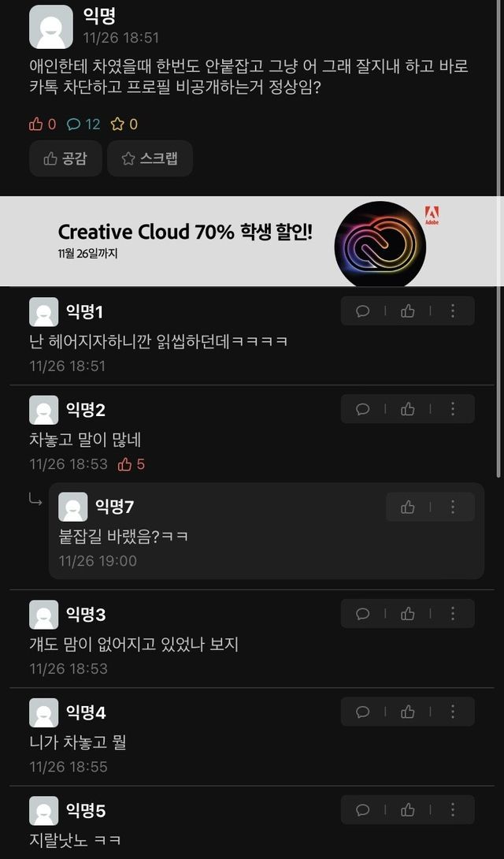Like 익명2's comment with thumbs-up icon
This screenshot has height=859, width=504.
(x=408, y=409)
